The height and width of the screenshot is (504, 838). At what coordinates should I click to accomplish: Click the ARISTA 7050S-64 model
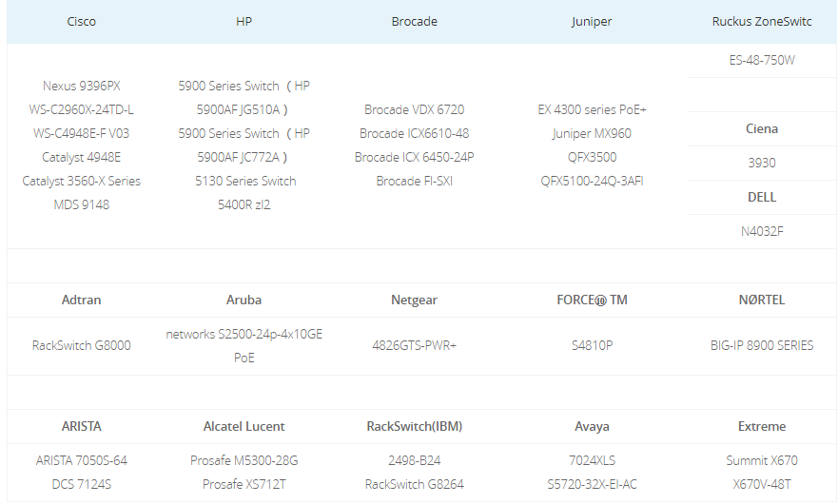pyautogui.click(x=82, y=460)
